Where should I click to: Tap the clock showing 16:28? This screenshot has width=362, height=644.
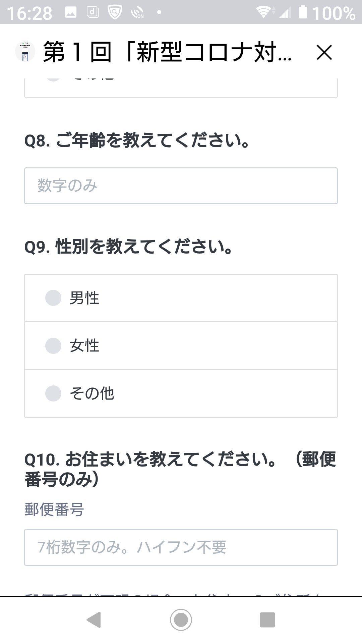29,13
